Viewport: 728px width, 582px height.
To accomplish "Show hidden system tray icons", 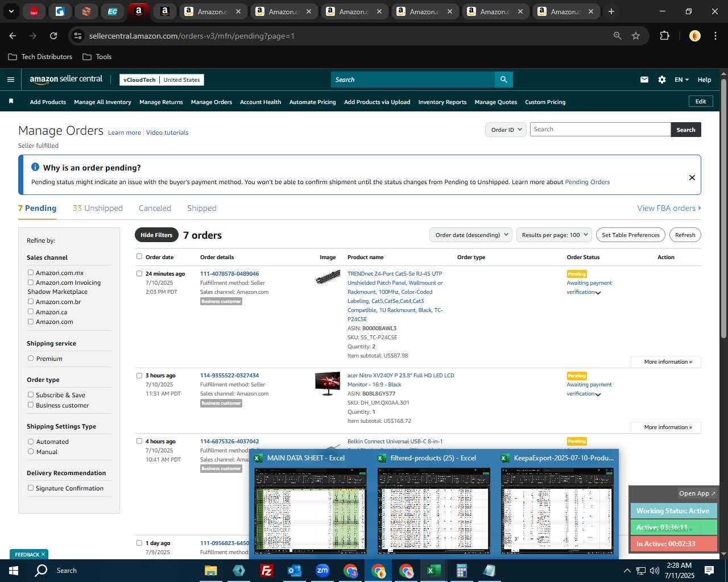I will point(627,571).
